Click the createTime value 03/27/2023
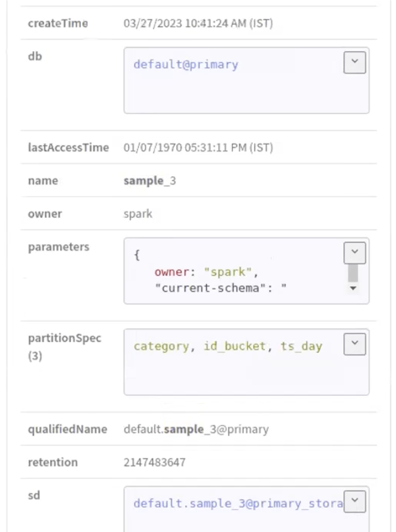The width and height of the screenshot is (396, 532). coord(198,23)
